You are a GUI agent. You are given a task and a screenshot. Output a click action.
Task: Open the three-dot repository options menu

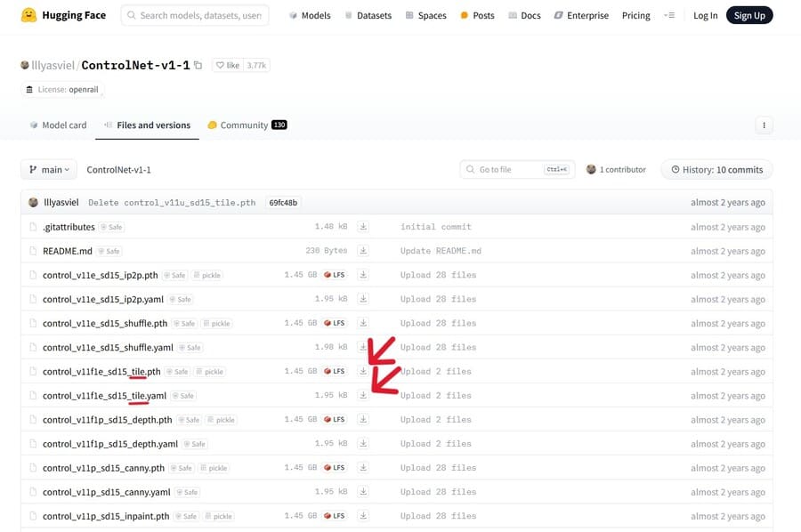click(764, 125)
